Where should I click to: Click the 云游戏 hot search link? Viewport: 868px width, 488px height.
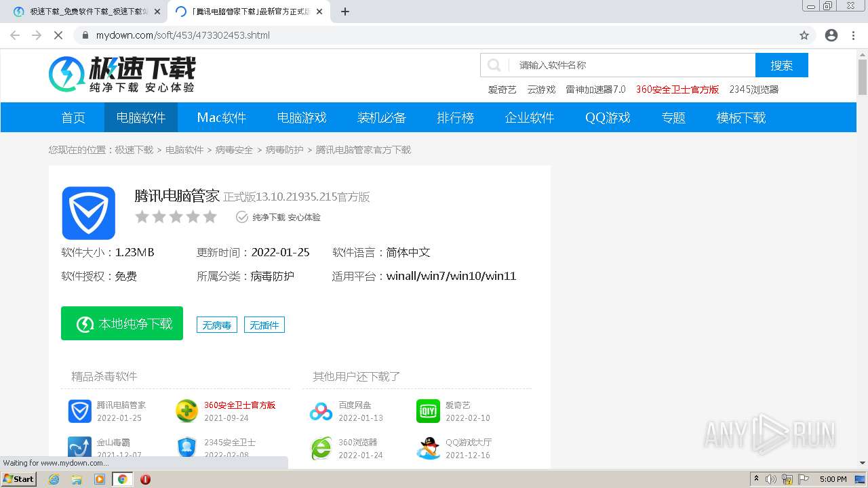point(541,89)
